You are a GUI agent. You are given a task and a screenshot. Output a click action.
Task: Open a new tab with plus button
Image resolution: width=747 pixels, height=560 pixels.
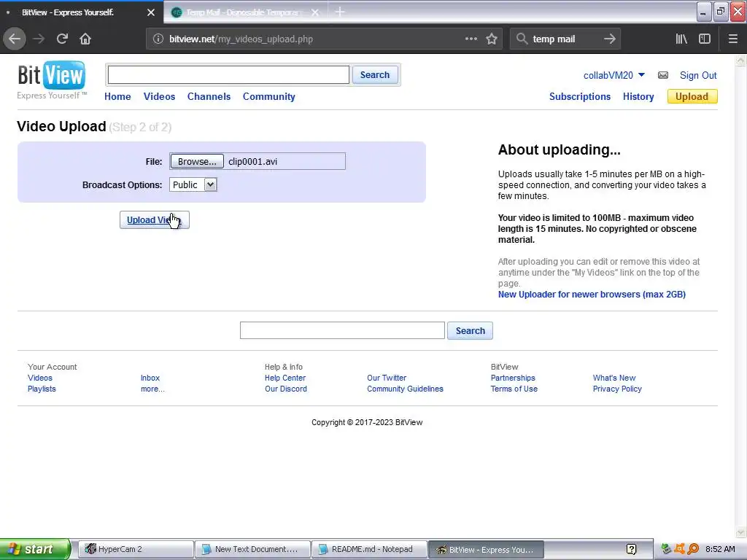pyautogui.click(x=340, y=12)
